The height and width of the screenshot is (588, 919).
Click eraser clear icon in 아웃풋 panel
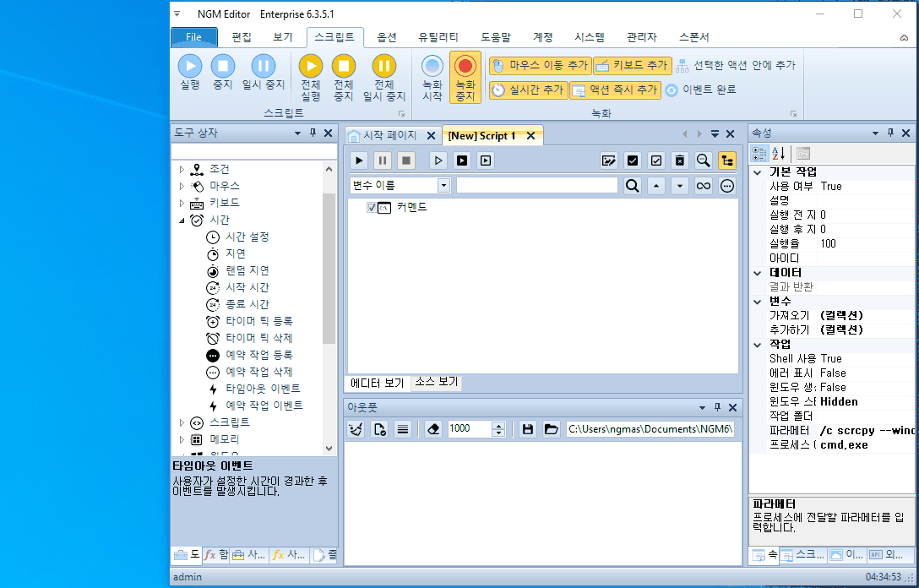433,429
